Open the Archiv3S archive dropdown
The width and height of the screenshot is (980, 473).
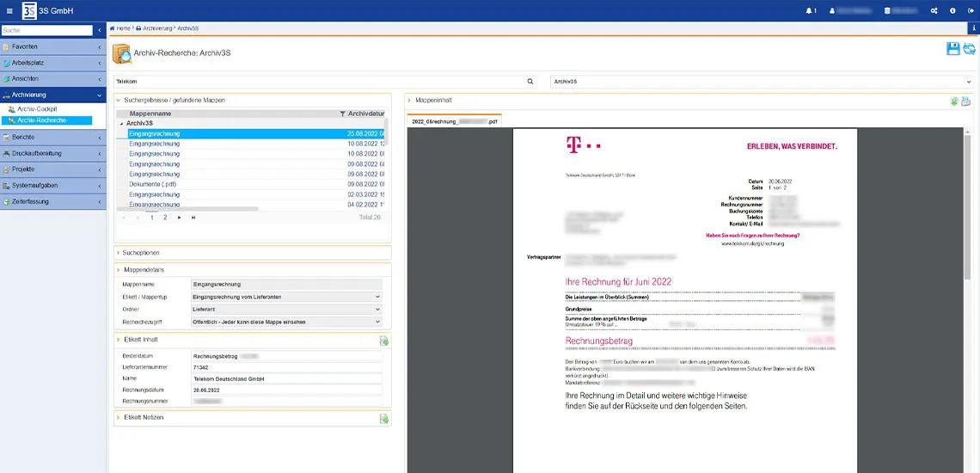click(x=760, y=82)
